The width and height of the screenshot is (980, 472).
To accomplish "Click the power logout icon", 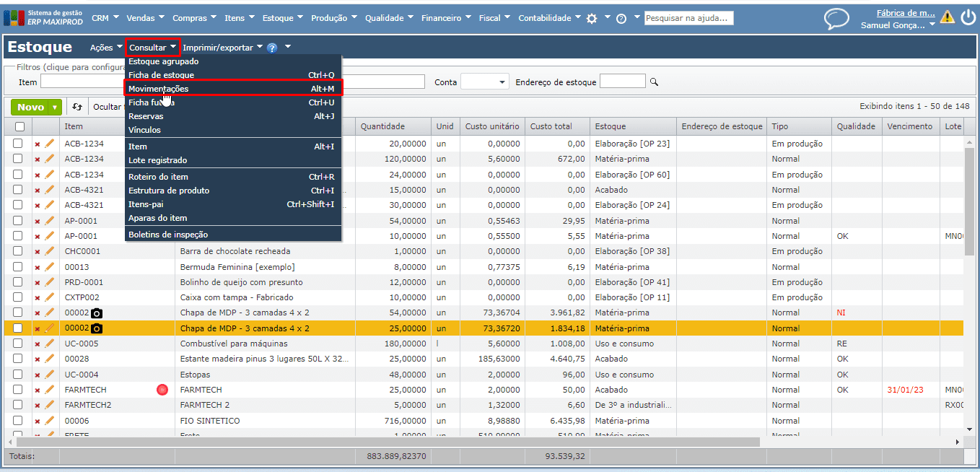I will [x=968, y=17].
